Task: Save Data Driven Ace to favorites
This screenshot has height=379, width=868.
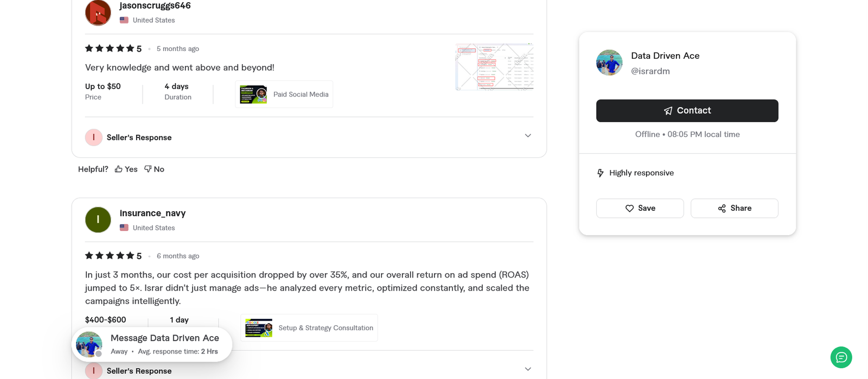Action: tap(640, 208)
